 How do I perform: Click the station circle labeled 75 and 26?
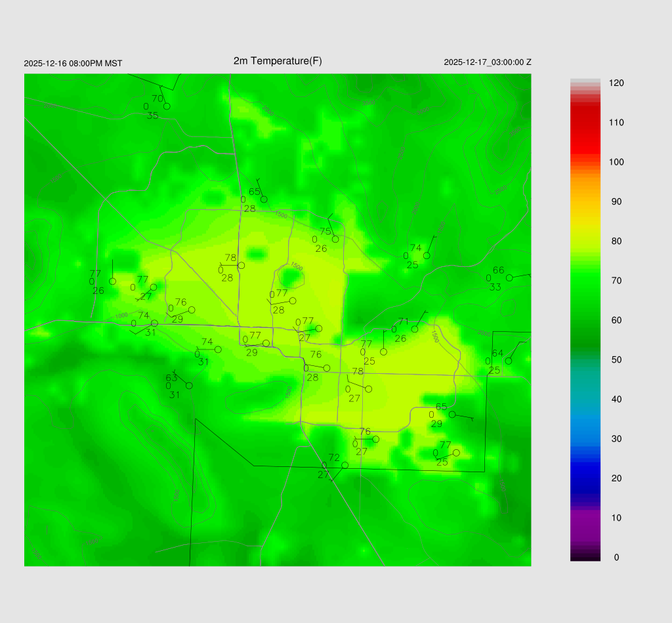click(x=335, y=239)
